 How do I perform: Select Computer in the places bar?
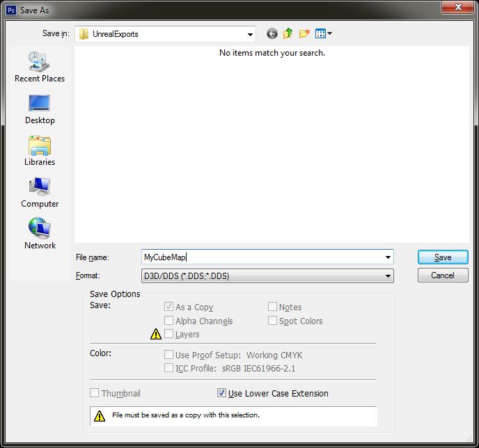coord(40,193)
